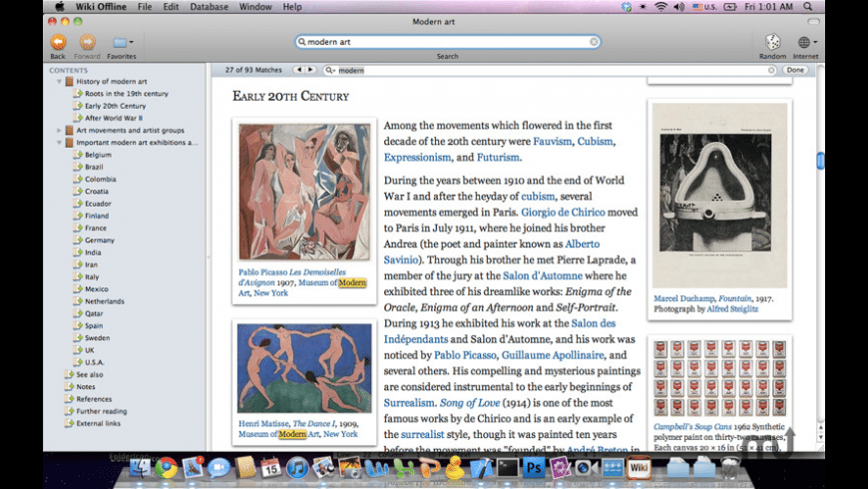Follow the Fauvism link
This screenshot has width=868, height=489.
552,142
